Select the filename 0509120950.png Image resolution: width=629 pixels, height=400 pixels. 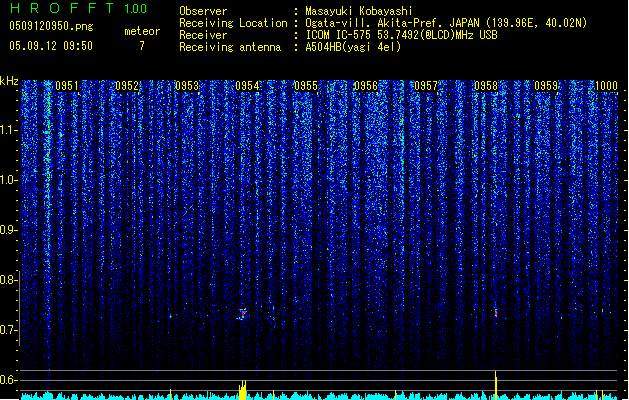51,27
